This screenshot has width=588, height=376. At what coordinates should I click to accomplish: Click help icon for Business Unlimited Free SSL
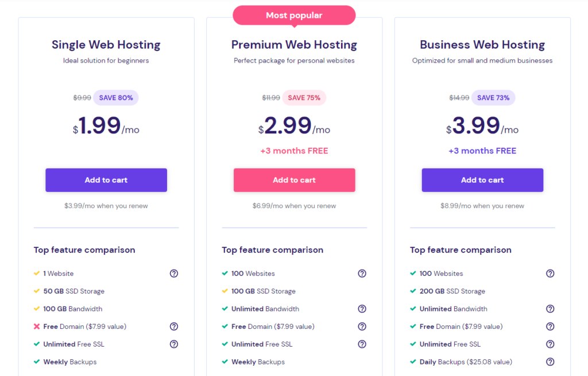click(x=550, y=344)
